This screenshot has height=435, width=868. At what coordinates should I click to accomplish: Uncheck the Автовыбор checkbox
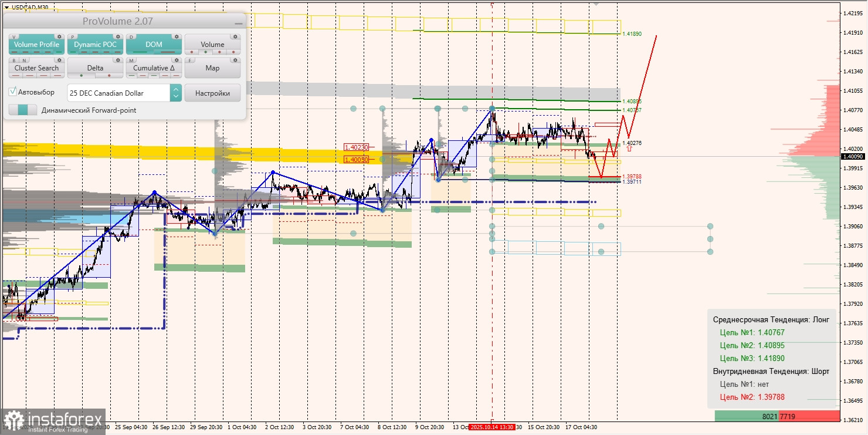pos(13,92)
